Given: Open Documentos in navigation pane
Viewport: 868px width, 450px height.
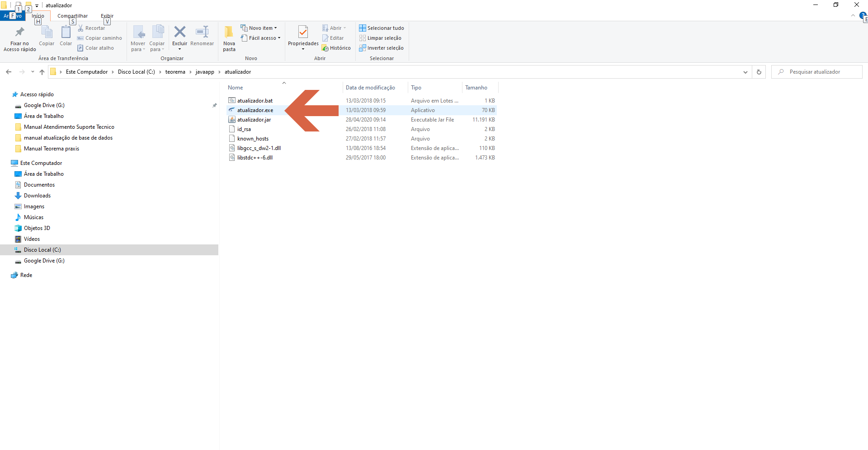Looking at the screenshot, I should pyautogui.click(x=39, y=185).
